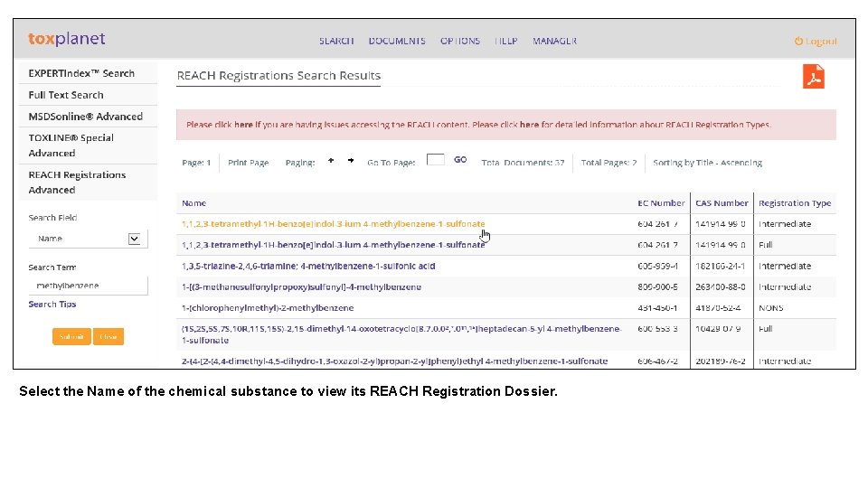The width and height of the screenshot is (868, 488).
Task: Open the PDF export icon
Action: tap(813, 76)
